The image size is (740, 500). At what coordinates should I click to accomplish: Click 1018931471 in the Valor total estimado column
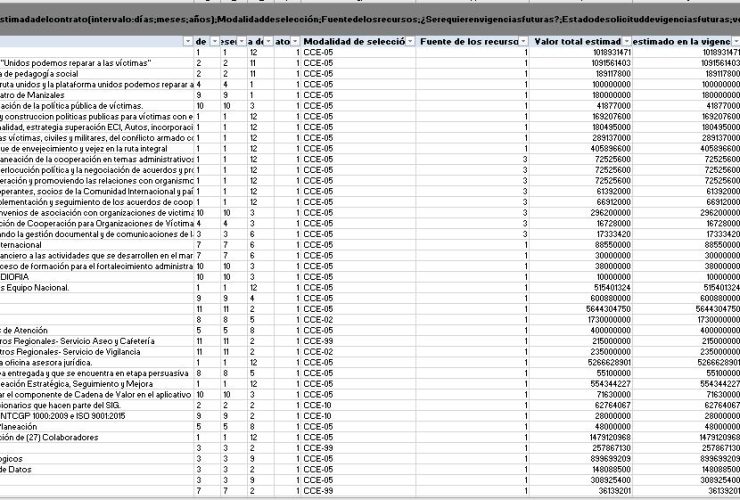pyautogui.click(x=580, y=52)
